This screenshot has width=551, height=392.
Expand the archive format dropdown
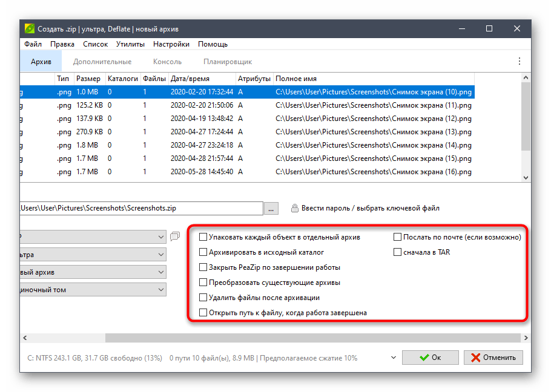click(x=160, y=237)
